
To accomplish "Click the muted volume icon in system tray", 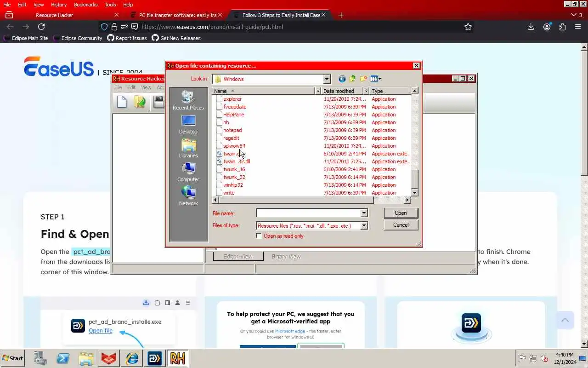I will [544, 358].
